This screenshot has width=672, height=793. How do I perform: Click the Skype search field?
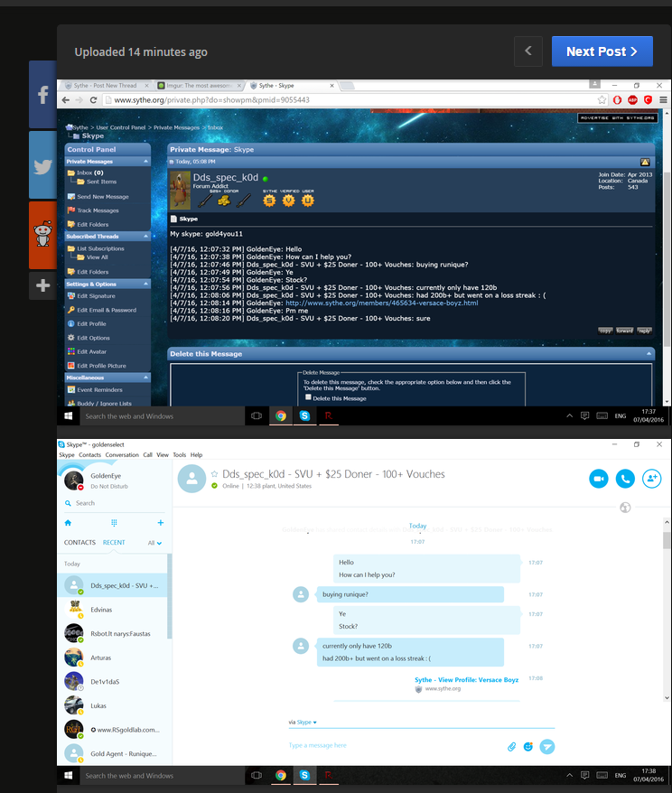coord(115,503)
